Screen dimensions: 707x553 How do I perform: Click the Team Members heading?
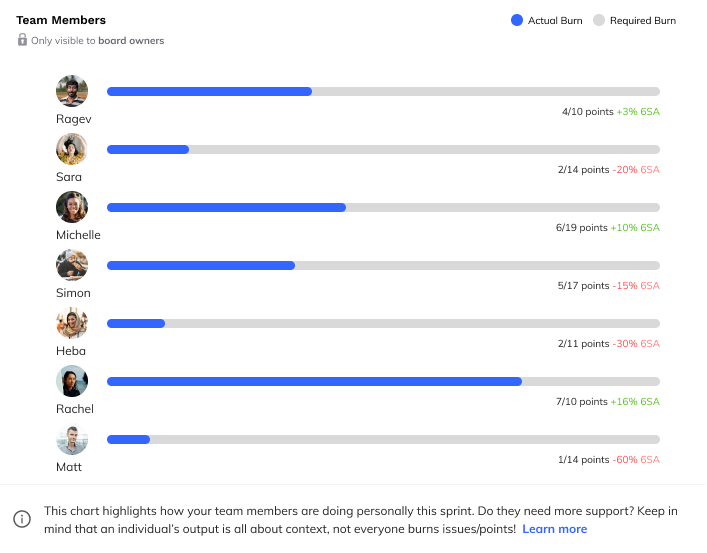(61, 20)
